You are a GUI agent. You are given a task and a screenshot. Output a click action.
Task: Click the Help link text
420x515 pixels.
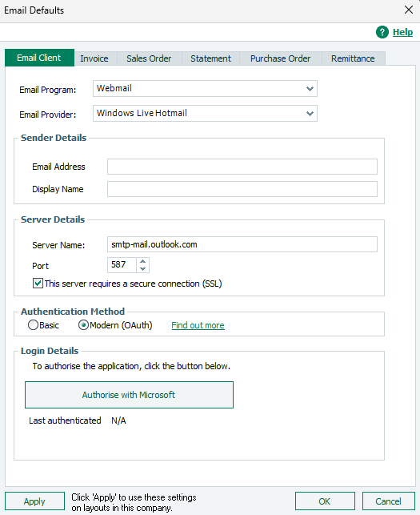[402, 32]
